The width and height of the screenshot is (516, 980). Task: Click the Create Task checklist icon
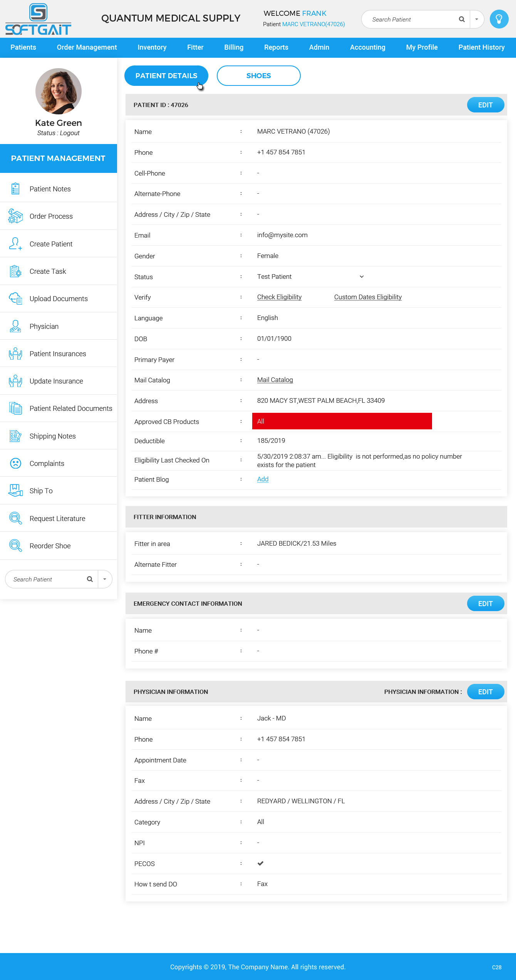tap(15, 271)
